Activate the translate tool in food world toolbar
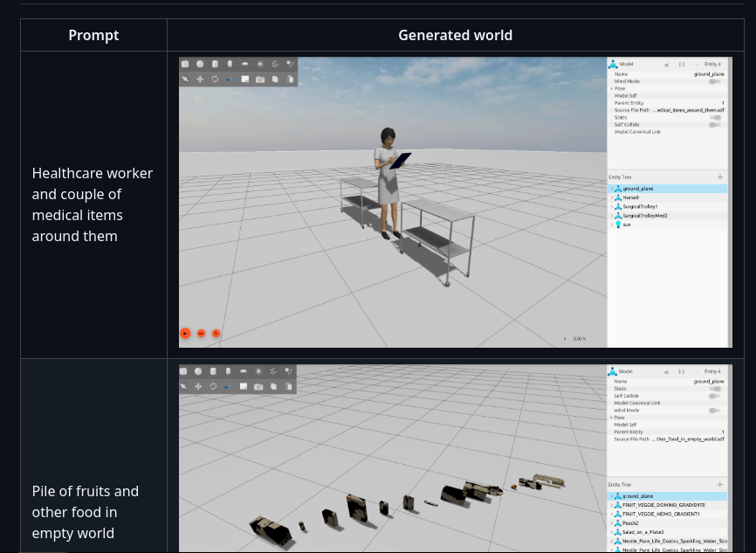Viewport: 756px width, 553px height. (198, 386)
